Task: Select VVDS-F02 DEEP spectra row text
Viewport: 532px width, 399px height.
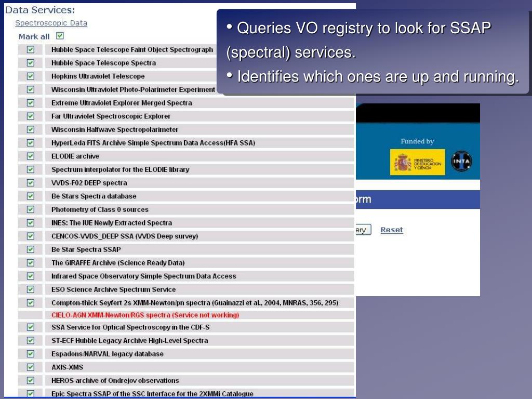Action: tap(89, 182)
